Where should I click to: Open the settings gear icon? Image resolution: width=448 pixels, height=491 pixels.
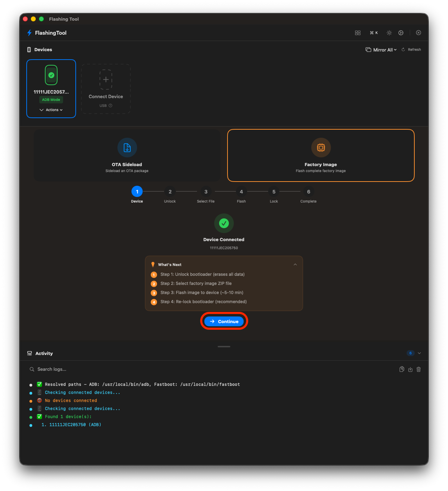(x=401, y=33)
